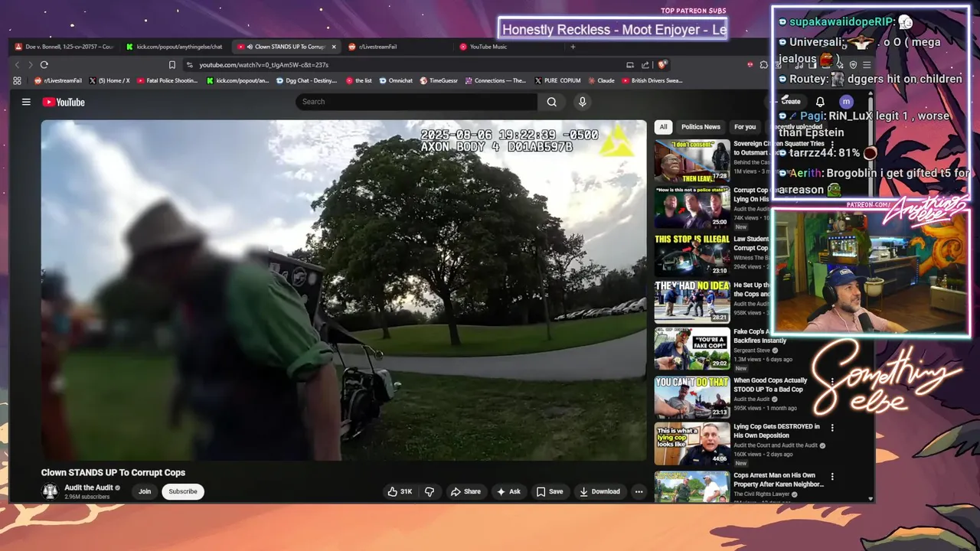Open options menu for 'Lying Cop Gets DESTROYED' video

click(832, 428)
